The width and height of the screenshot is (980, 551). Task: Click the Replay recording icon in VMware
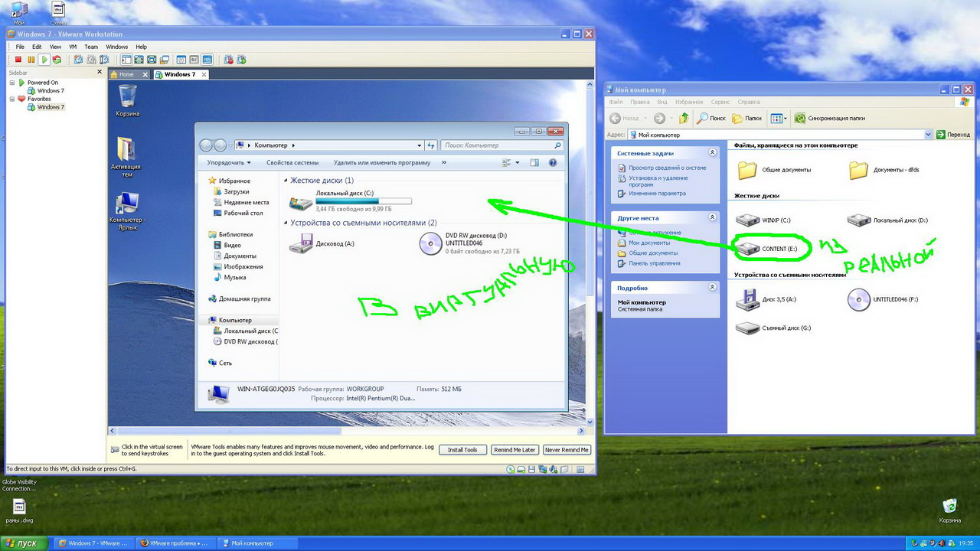241,60
